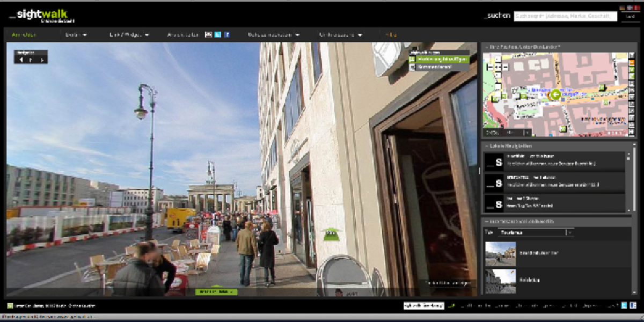Click the green arrow position marker on the map
The height and width of the screenshot is (322, 644).
pyautogui.click(x=555, y=95)
